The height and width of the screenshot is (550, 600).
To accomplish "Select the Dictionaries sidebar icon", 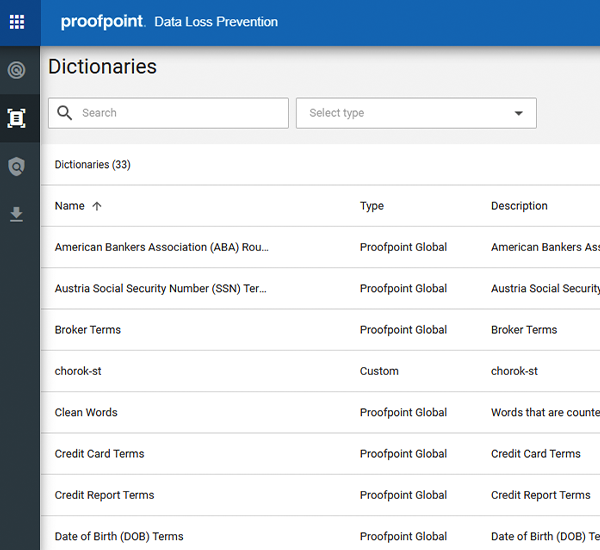I will point(16,118).
